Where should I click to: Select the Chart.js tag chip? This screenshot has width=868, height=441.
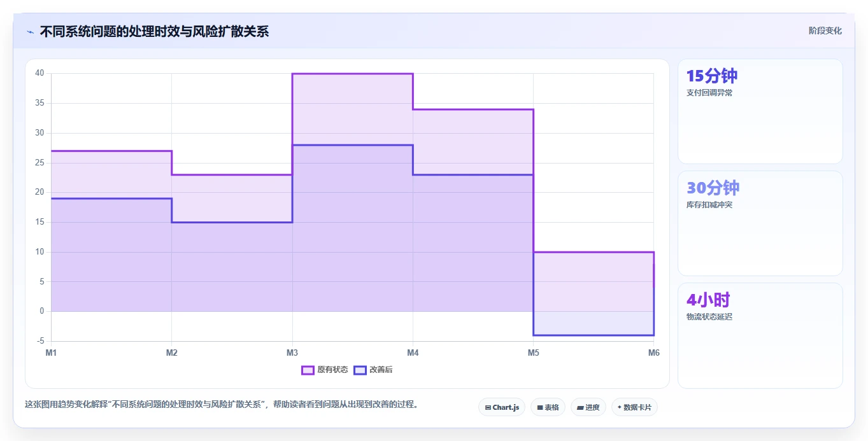tap(502, 407)
